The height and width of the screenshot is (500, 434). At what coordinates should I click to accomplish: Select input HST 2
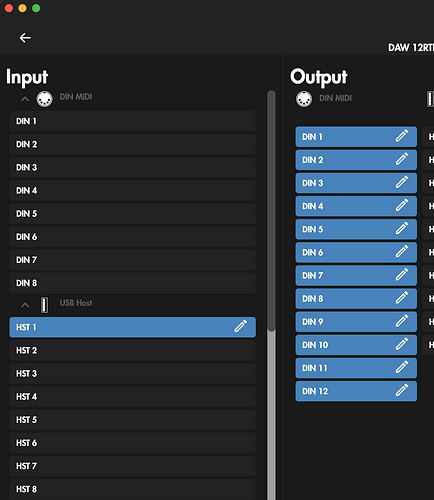point(133,350)
